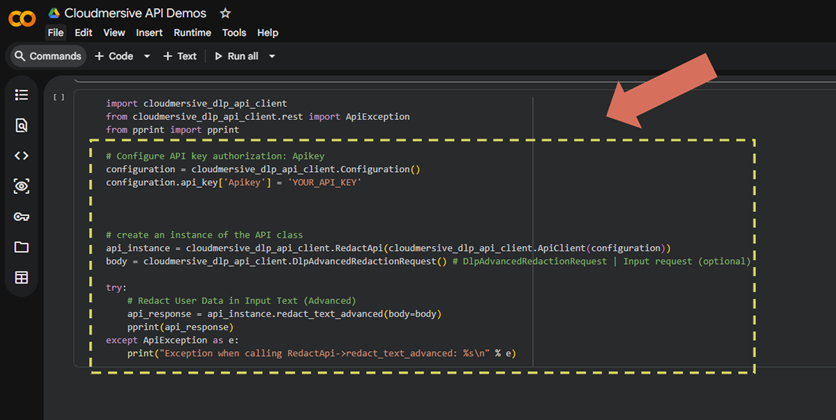The width and height of the screenshot is (836, 420).
Task: Click the 'try:' line in code
Action: pos(116,287)
